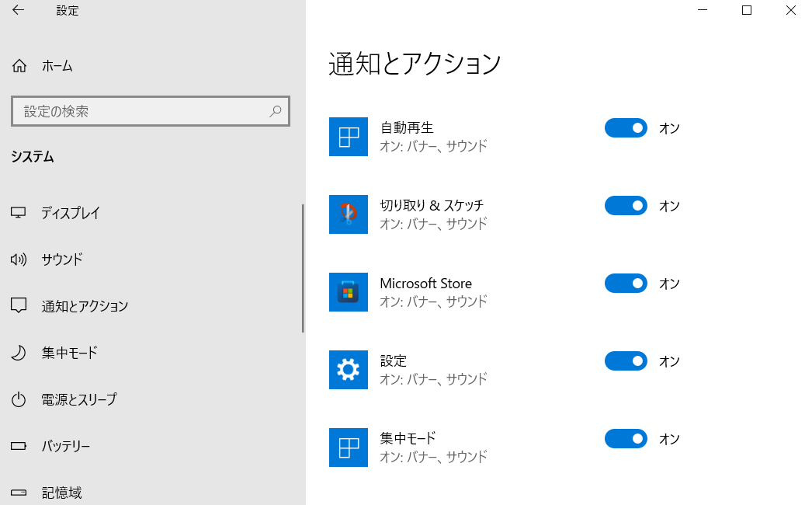Click the サウンド speaker icon in sidebar

tap(18, 259)
